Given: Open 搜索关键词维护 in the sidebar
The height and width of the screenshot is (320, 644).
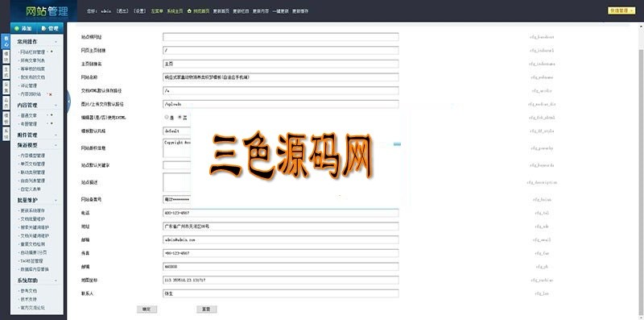Looking at the screenshot, I should pos(35,227).
